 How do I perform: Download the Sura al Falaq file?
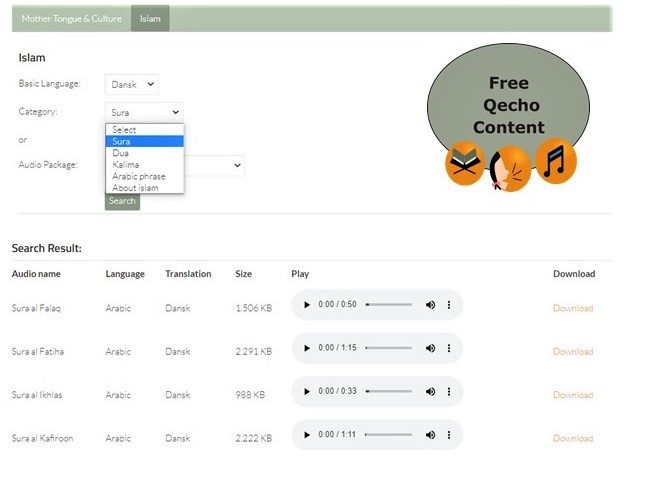(x=572, y=308)
